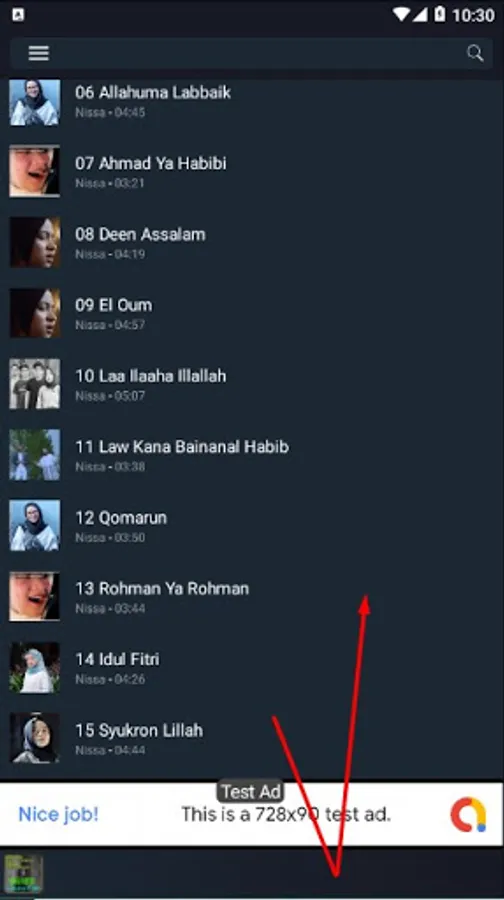The height and width of the screenshot is (900, 504).
Task: Tap the cellular signal icon
Action: tap(421, 14)
